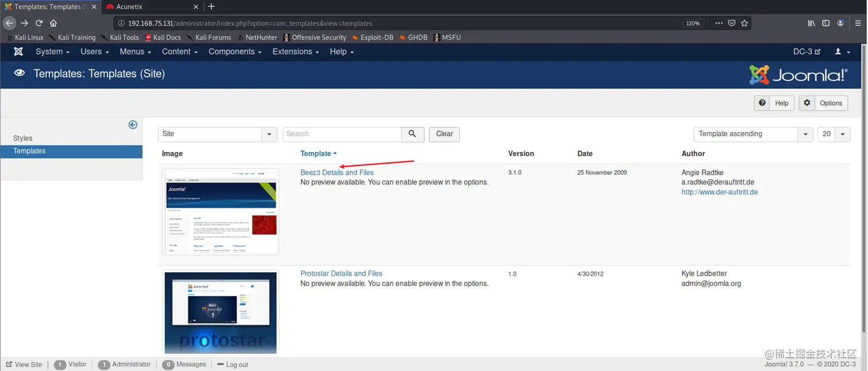Open the der-auftritt.de author link
The image size is (868, 371).
tap(720, 192)
